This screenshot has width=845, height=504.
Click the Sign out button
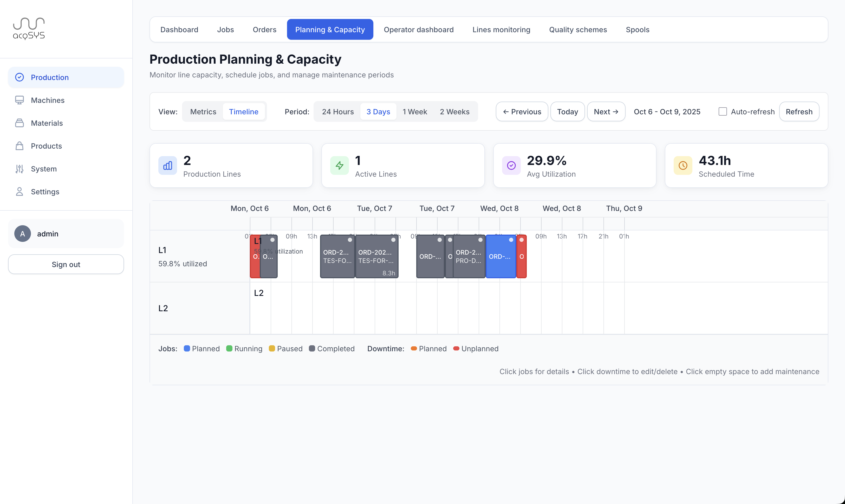pos(66,264)
